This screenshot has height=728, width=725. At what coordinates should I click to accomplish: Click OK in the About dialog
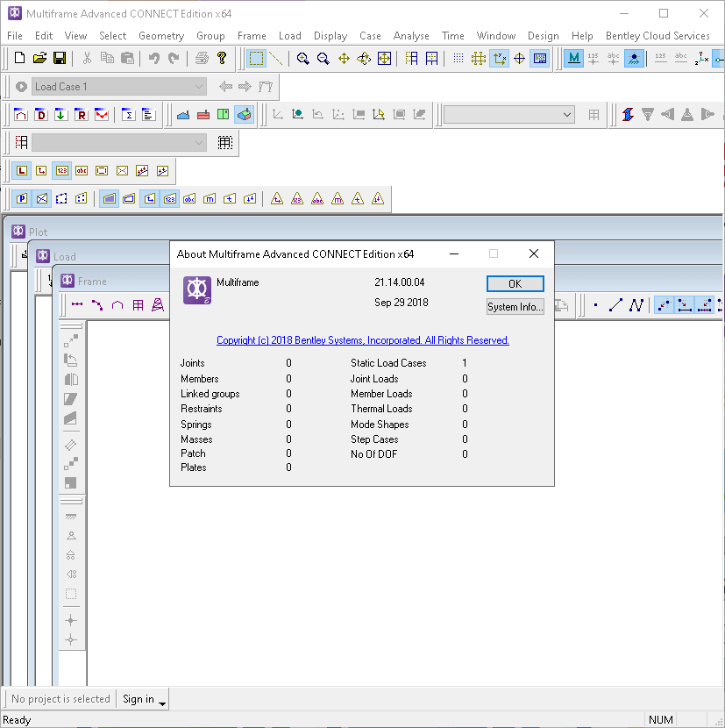[515, 283]
